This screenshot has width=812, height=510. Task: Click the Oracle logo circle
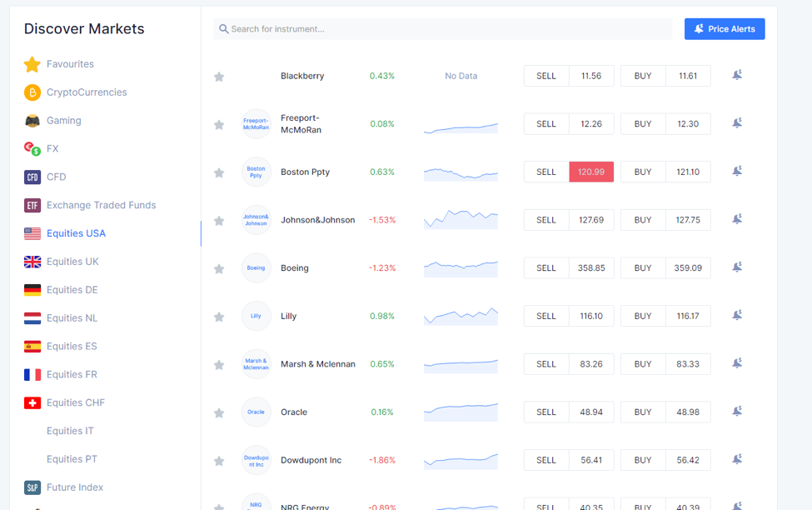point(257,412)
